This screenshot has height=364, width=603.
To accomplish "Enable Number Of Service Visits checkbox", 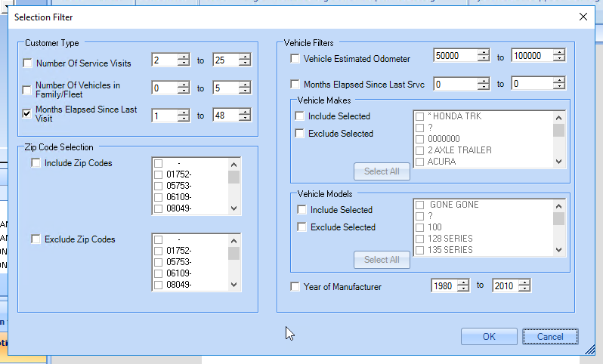I will pyautogui.click(x=28, y=63).
